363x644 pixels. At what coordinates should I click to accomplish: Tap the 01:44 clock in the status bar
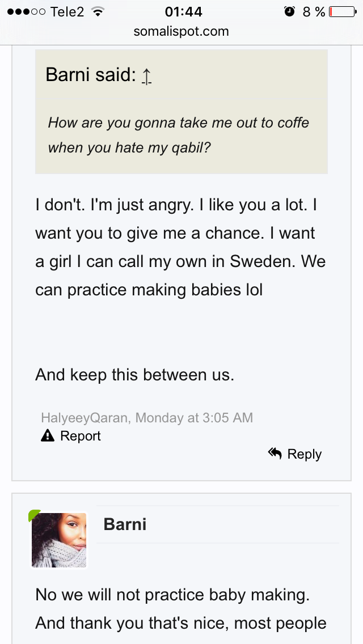click(x=183, y=11)
